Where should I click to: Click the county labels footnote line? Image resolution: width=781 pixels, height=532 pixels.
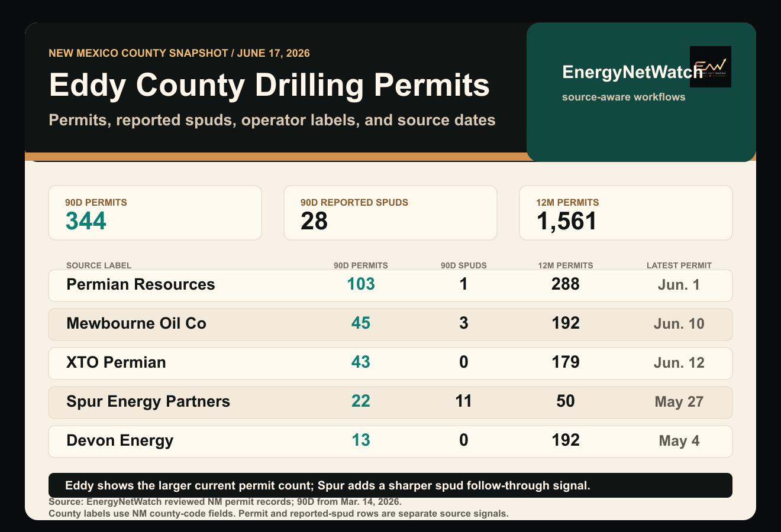click(x=279, y=514)
